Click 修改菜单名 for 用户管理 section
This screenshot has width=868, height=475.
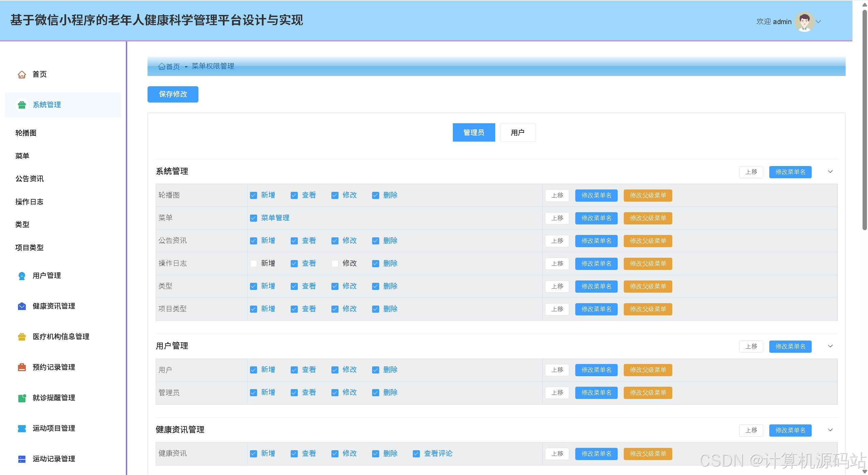tap(790, 346)
